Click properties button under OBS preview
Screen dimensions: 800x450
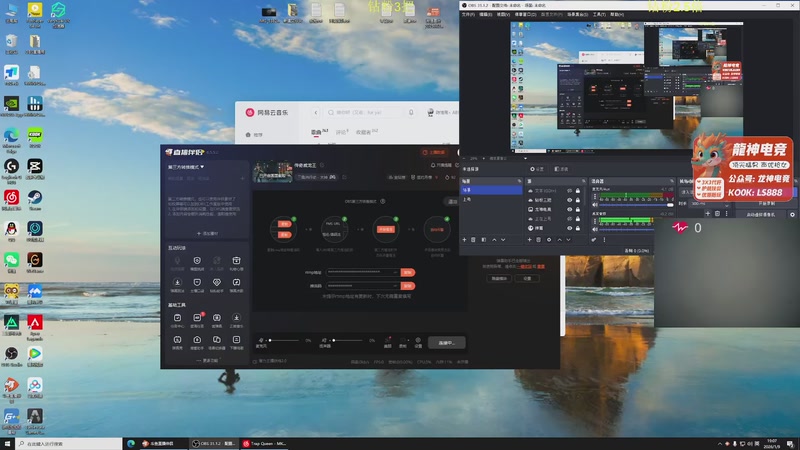tap(537, 169)
